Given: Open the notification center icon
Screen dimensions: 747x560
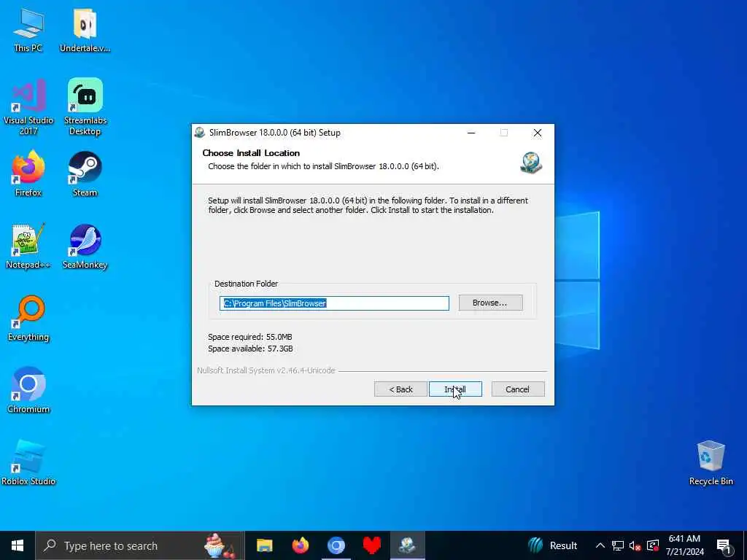Looking at the screenshot, I should coord(724,547).
